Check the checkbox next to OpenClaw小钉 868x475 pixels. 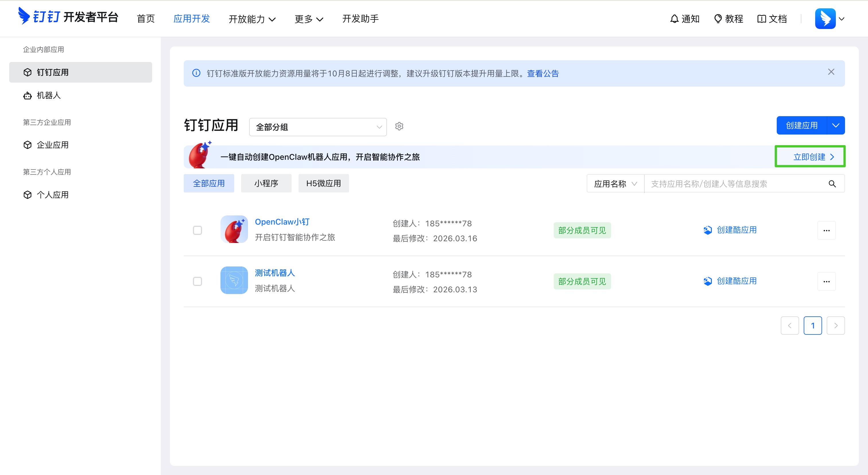[x=198, y=230]
